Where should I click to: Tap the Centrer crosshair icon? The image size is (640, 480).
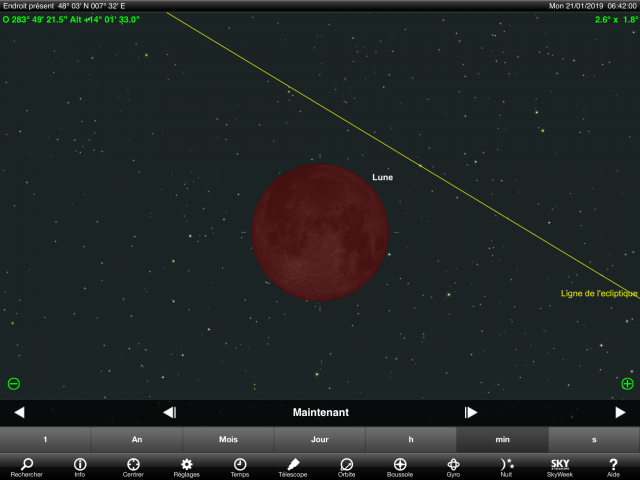coord(133,467)
